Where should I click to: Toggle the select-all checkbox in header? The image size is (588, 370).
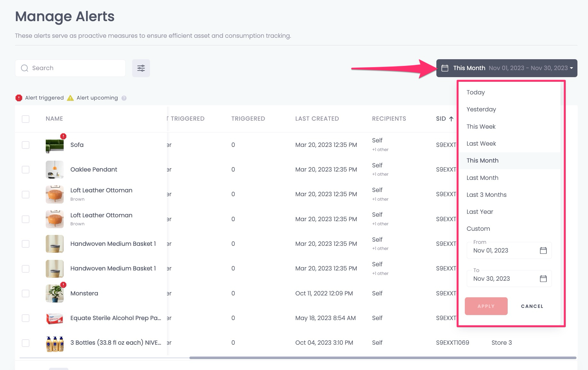coord(26,119)
